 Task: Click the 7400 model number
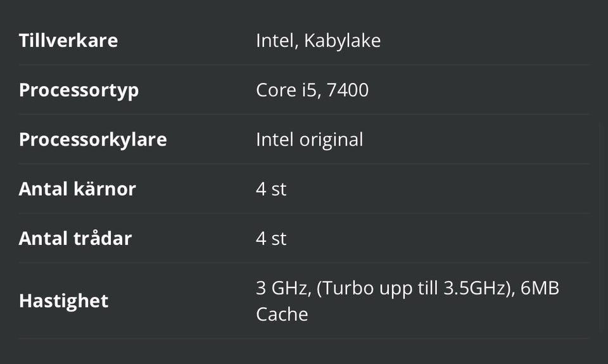348,90
